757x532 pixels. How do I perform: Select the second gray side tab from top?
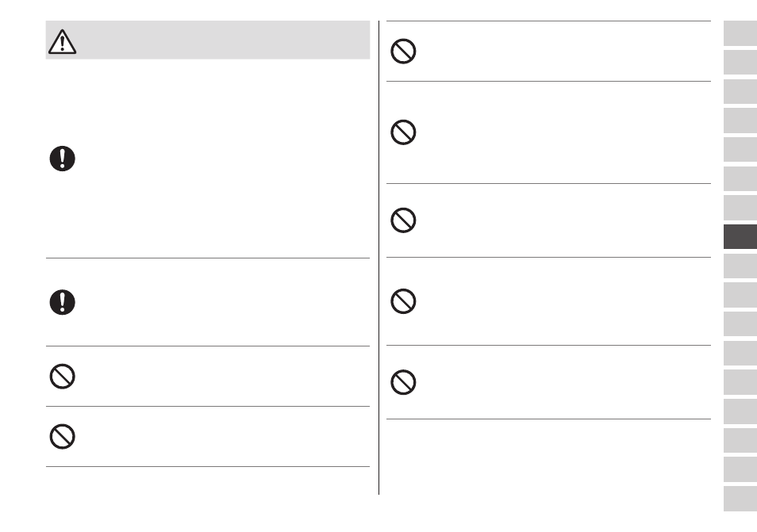pos(740,62)
